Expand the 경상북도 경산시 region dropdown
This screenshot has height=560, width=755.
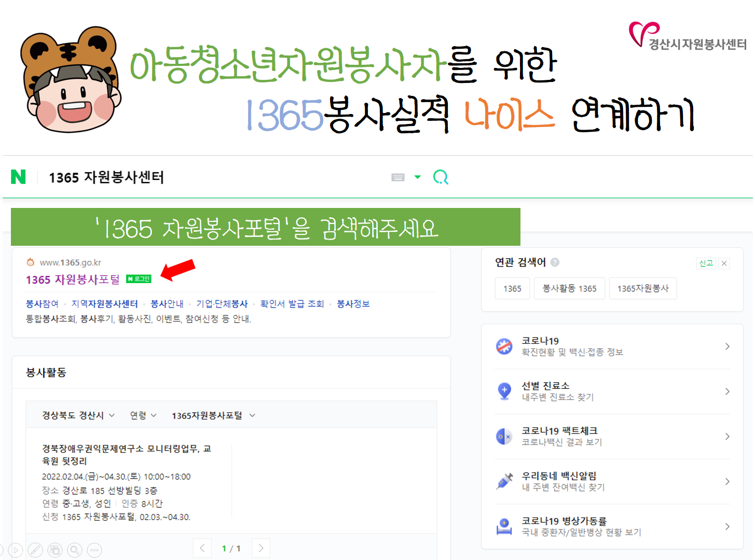78,415
